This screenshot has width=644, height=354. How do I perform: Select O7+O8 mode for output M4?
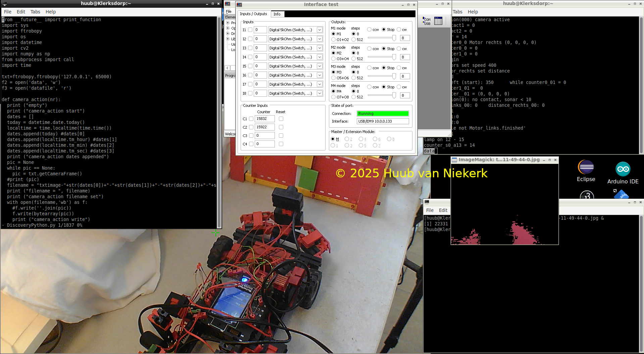click(333, 97)
